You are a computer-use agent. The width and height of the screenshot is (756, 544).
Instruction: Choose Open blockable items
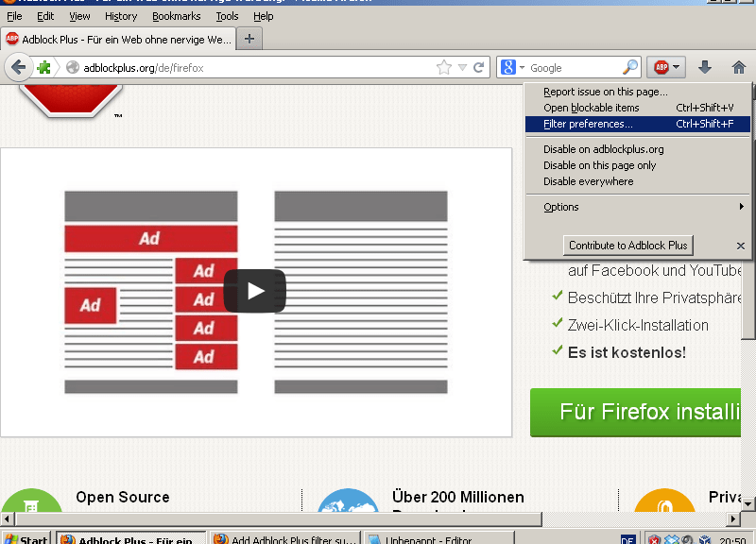(637, 108)
